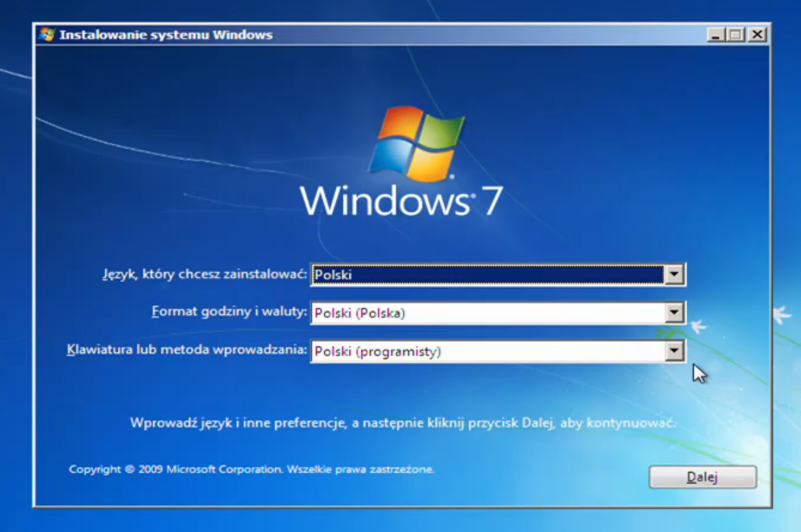Click the Windows setup icon in title bar
The image size is (801, 532).
click(47, 35)
